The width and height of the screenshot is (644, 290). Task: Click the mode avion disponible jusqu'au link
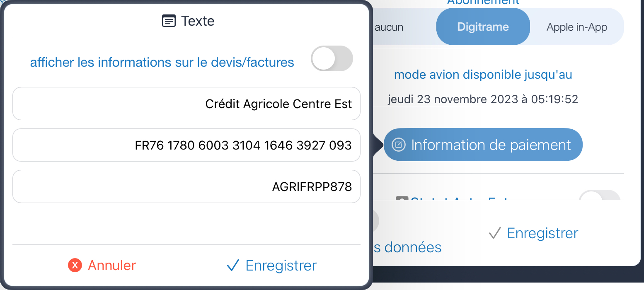[x=483, y=75]
